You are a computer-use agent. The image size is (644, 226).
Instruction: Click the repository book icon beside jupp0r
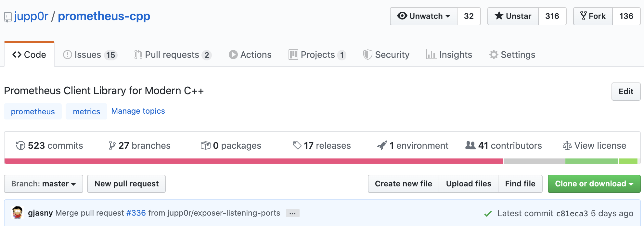tap(8, 17)
